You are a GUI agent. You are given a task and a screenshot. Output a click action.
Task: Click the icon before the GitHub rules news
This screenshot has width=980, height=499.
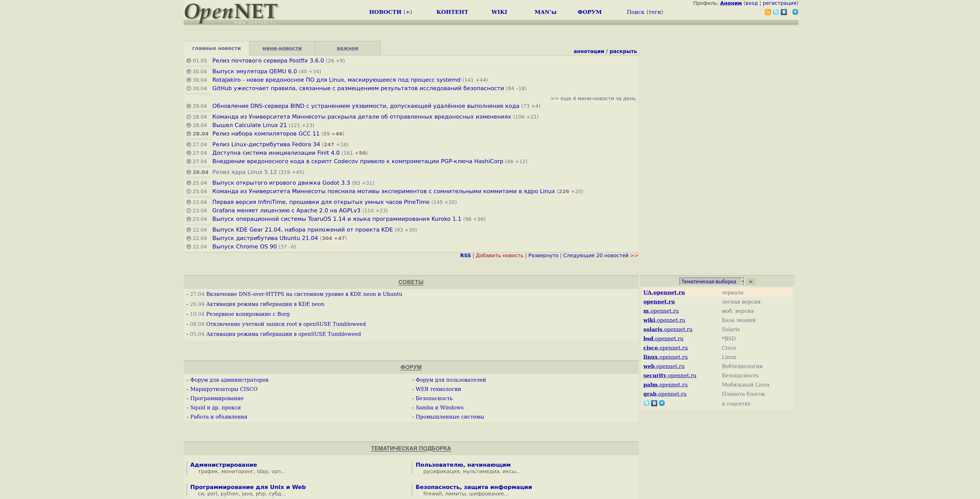pyautogui.click(x=189, y=88)
